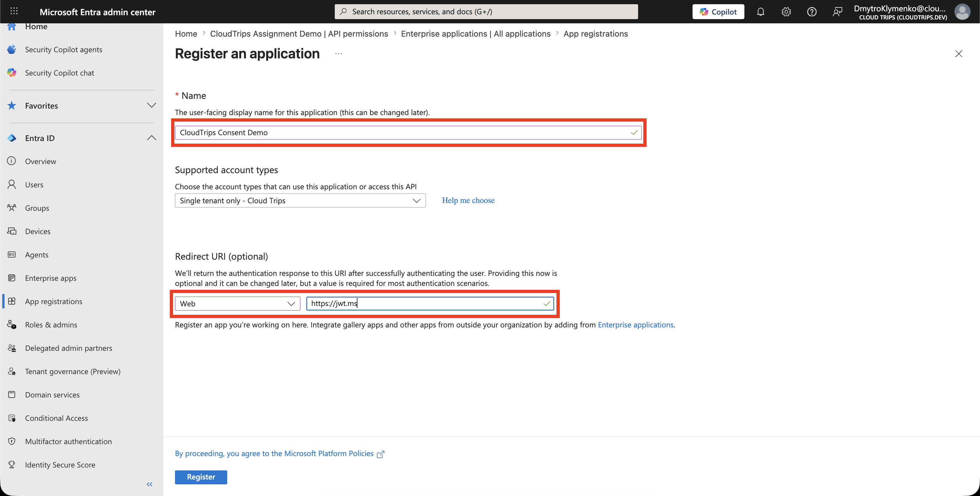Click the Roles & admins icon
This screenshot has height=496, width=980.
coord(12,324)
